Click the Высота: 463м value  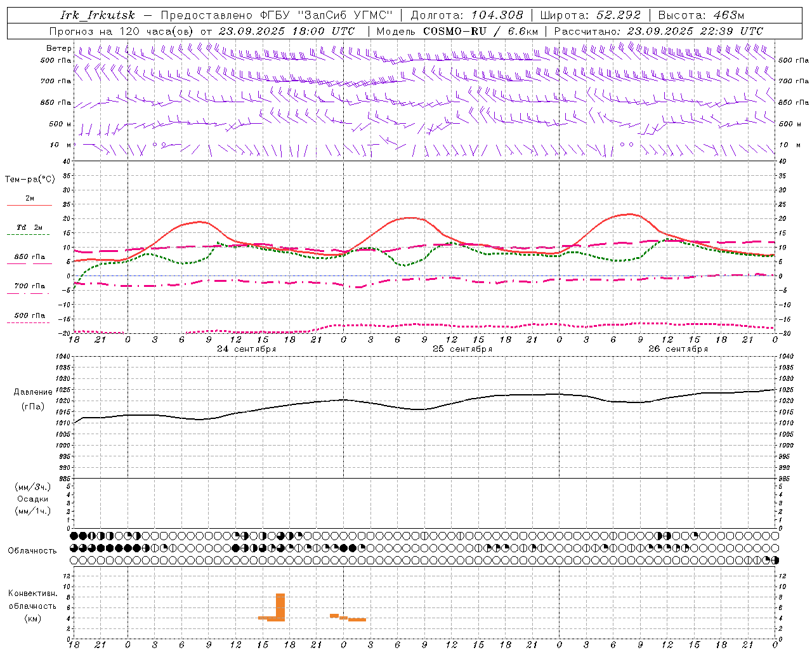tap(701, 15)
